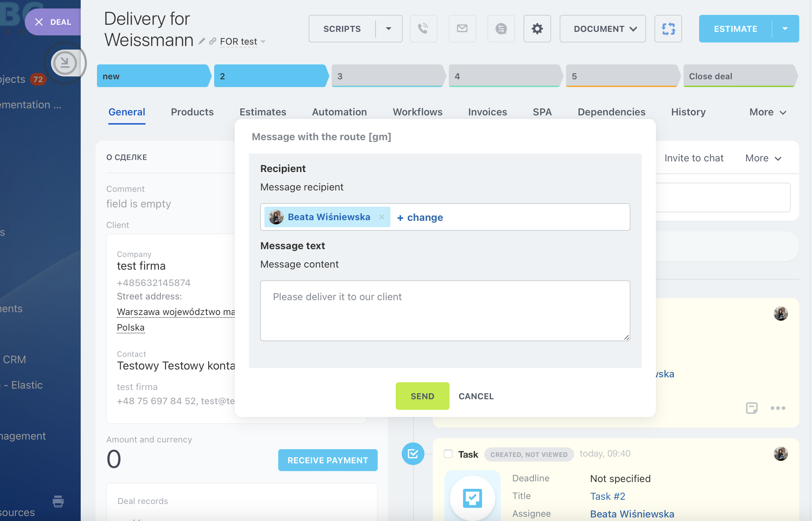Click the refresh sync arrows icon
Image resolution: width=812 pixels, height=521 pixels.
pos(668,29)
